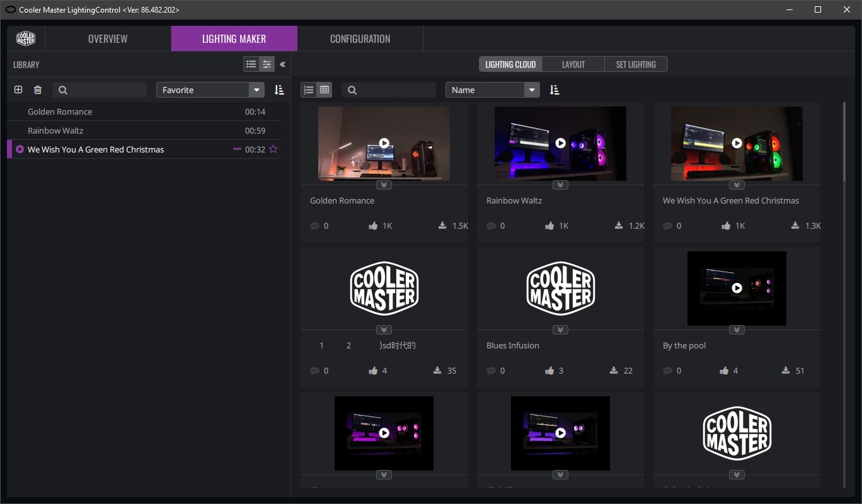Download the Green Red Christmas lighting

[795, 226]
